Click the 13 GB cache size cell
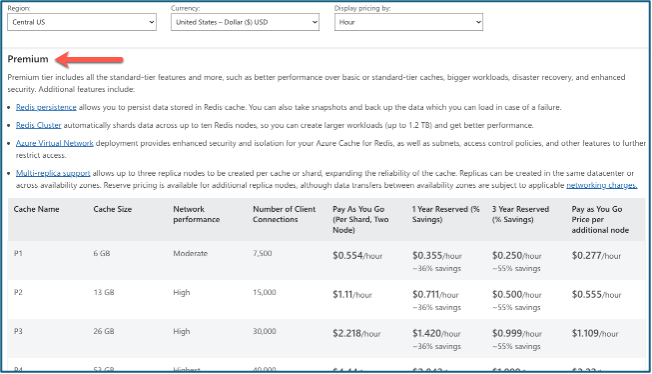652x374 pixels. click(x=104, y=292)
